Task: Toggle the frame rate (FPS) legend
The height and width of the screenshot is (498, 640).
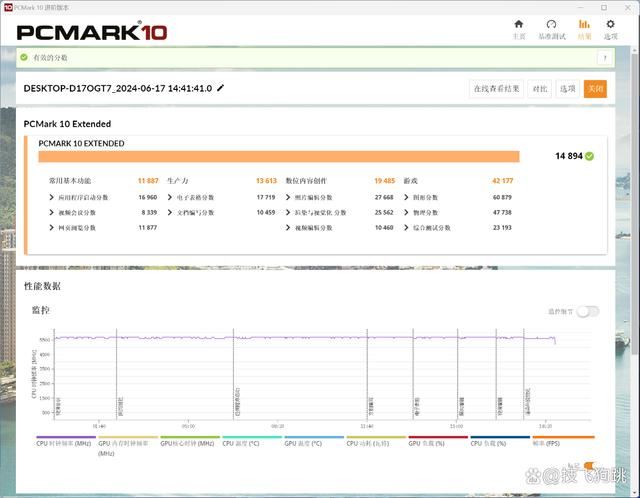Action: coord(563,442)
